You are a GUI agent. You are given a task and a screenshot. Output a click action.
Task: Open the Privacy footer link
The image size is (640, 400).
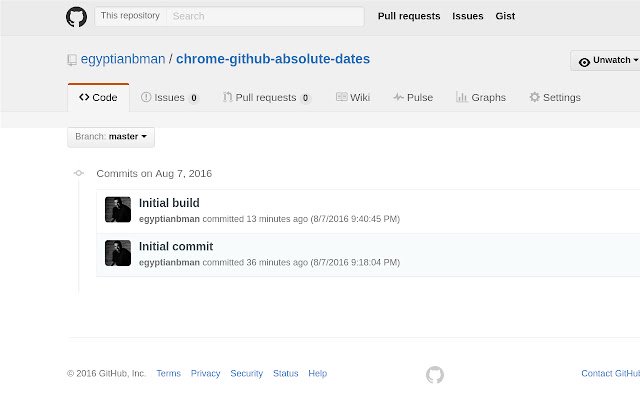pos(205,373)
